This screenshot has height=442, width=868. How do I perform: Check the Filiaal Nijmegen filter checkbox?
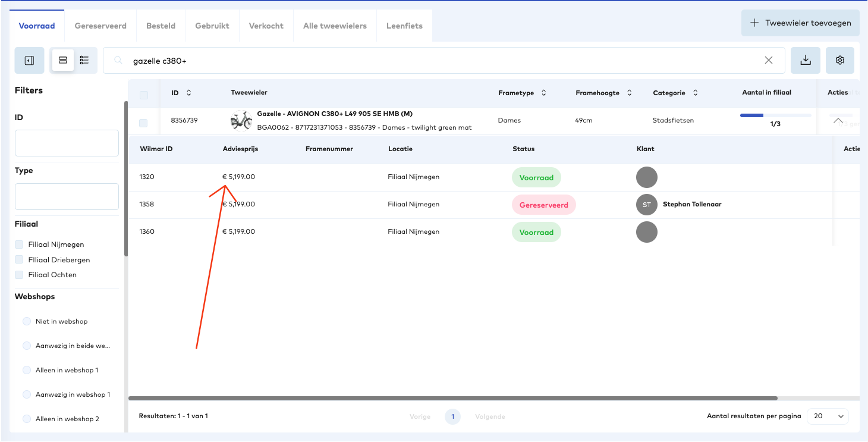tap(20, 244)
